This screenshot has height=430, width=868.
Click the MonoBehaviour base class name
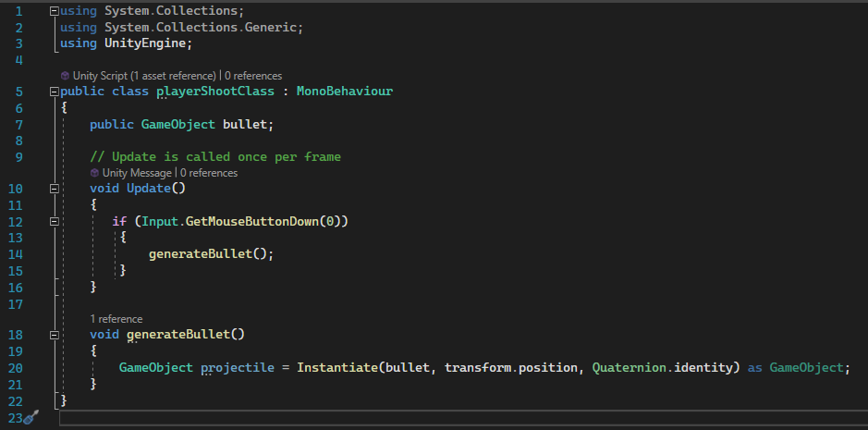point(345,92)
